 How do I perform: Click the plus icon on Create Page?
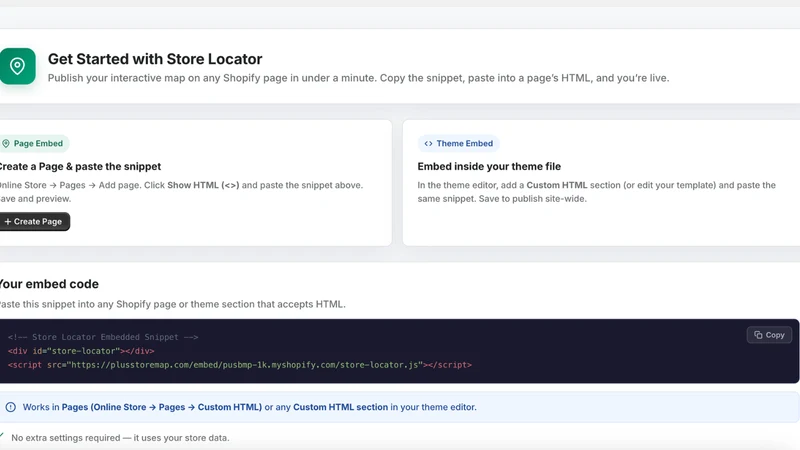point(8,221)
